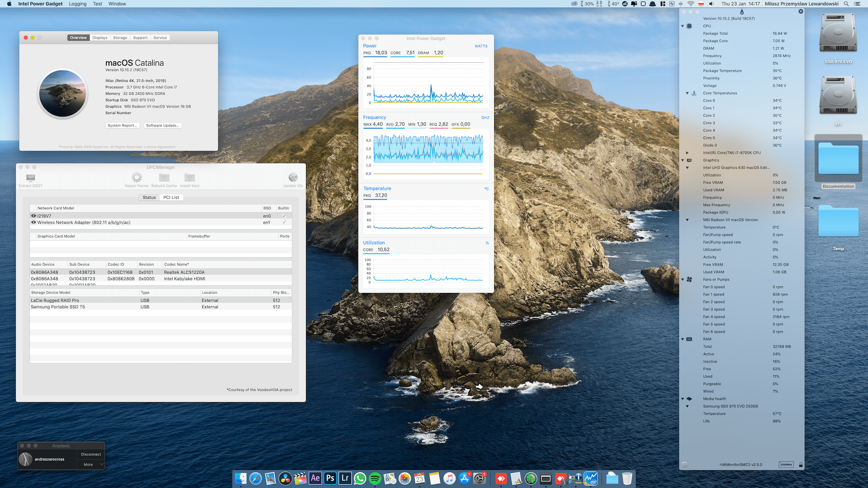Collapse the Graphics section
Image resolution: width=868 pixels, height=488 pixels.
point(683,160)
